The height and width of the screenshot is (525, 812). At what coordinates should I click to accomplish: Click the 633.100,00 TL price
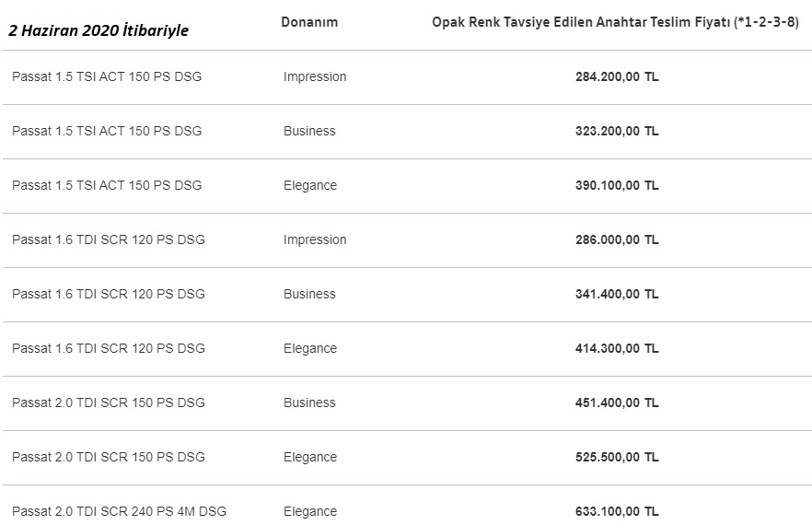coord(617,511)
